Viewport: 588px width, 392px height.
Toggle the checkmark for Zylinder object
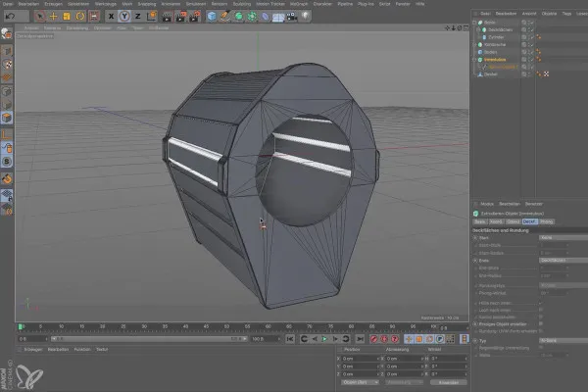(x=533, y=37)
